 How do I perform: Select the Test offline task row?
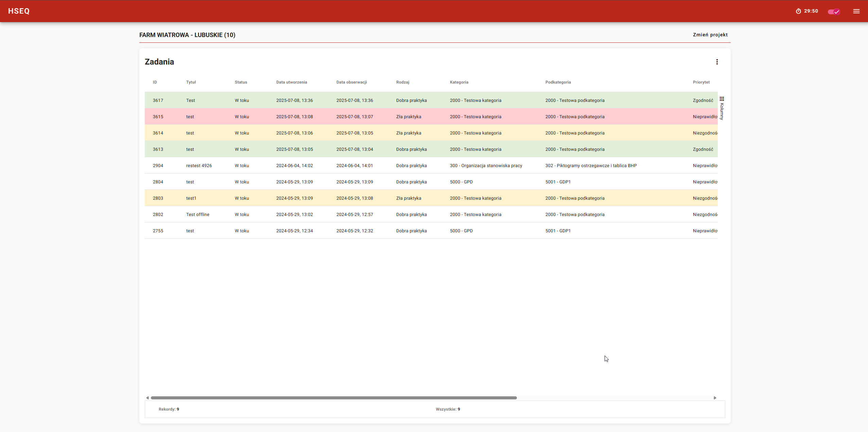(197, 215)
